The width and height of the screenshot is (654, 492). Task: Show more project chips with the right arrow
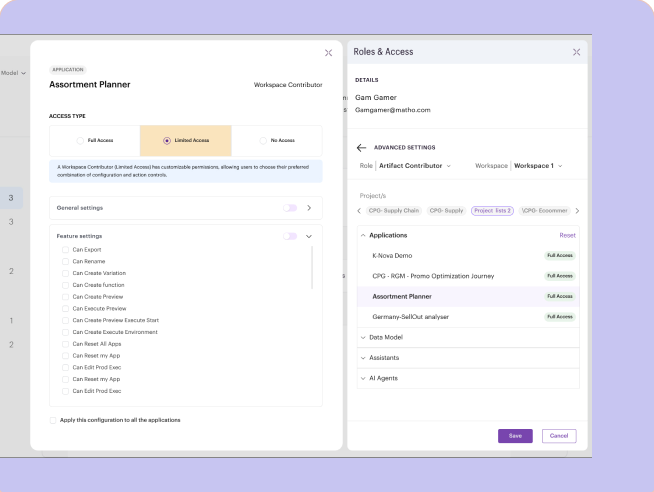[577, 211]
